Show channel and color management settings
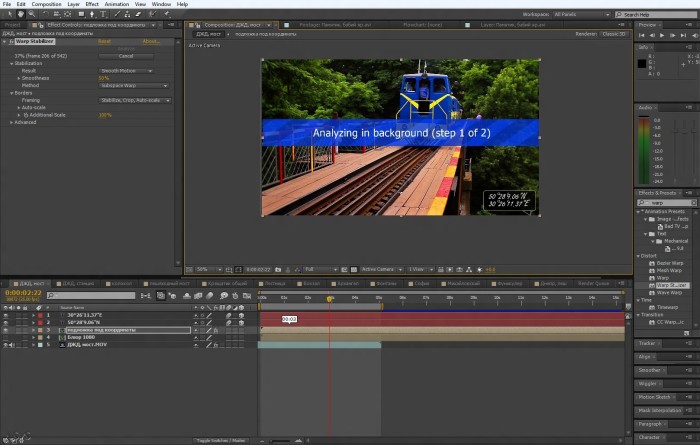The width and height of the screenshot is (700, 445). [297, 270]
